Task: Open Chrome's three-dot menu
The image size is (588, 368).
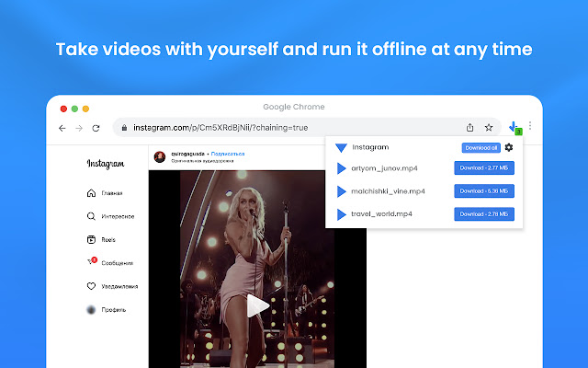Action: click(x=530, y=125)
